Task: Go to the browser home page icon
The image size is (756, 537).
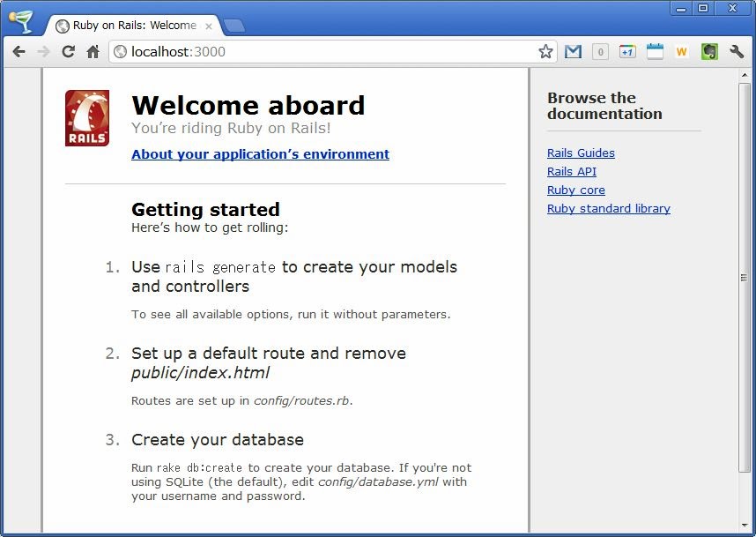Action: 93,52
